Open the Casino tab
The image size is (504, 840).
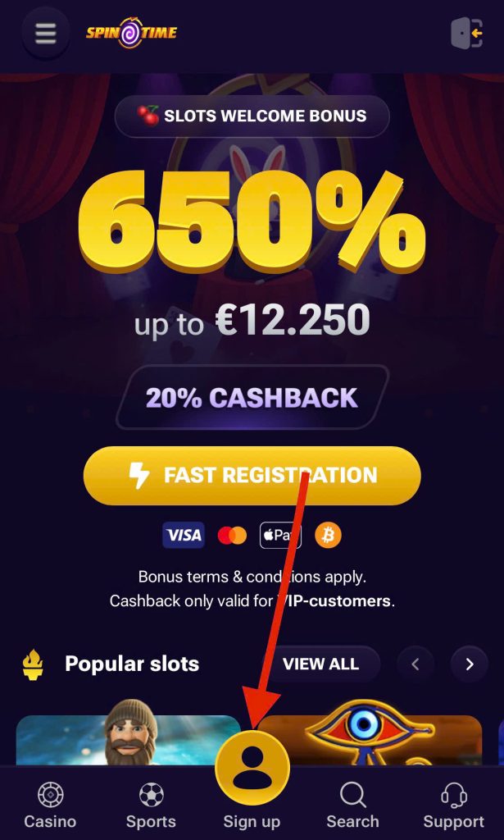coord(50,805)
